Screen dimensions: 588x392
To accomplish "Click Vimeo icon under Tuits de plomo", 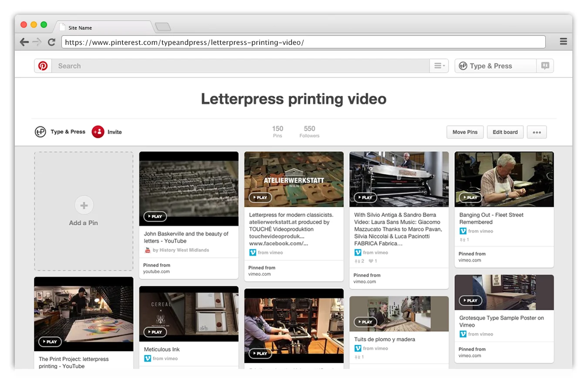I will click(358, 348).
